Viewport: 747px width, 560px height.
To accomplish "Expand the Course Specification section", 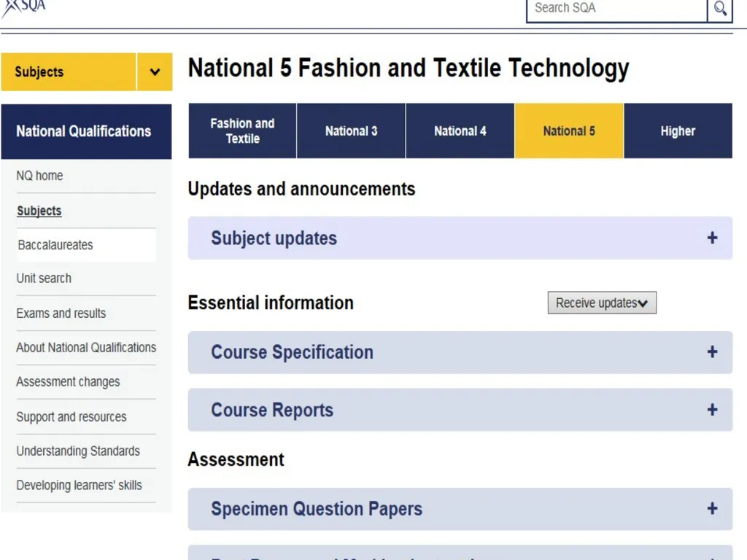I will 460,352.
